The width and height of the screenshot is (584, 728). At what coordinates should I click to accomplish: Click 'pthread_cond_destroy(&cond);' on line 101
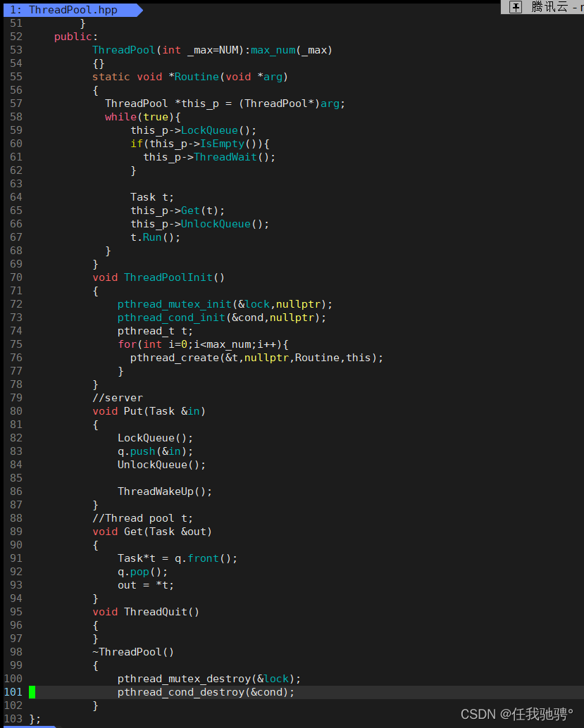(206, 692)
